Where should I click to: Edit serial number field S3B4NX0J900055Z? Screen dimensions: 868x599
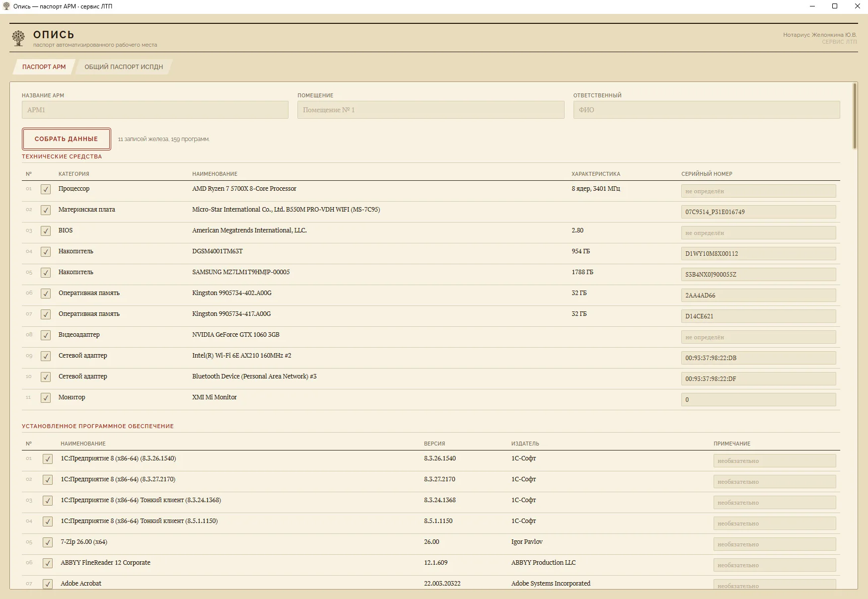pyautogui.click(x=758, y=275)
